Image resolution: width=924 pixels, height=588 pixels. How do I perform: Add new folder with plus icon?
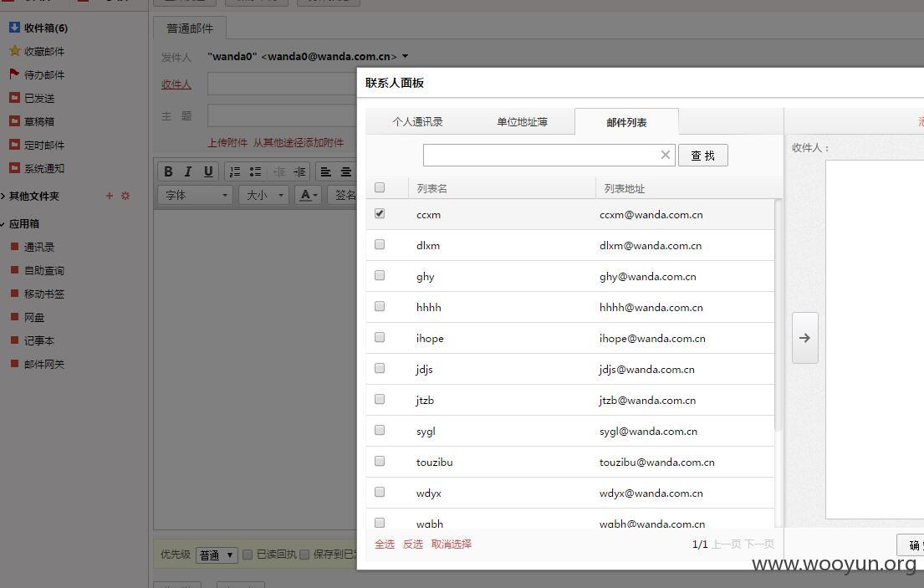point(109,196)
